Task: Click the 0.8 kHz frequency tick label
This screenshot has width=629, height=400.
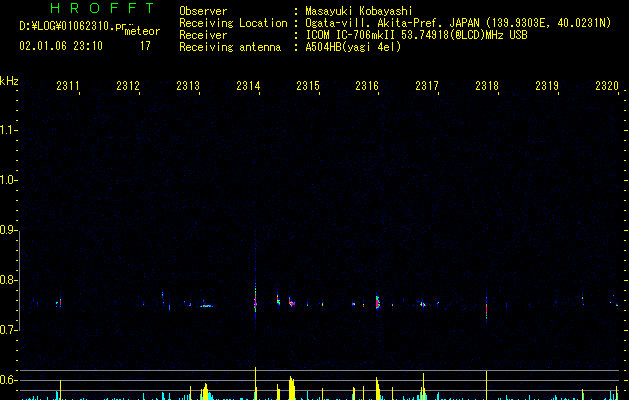Action: coord(8,280)
